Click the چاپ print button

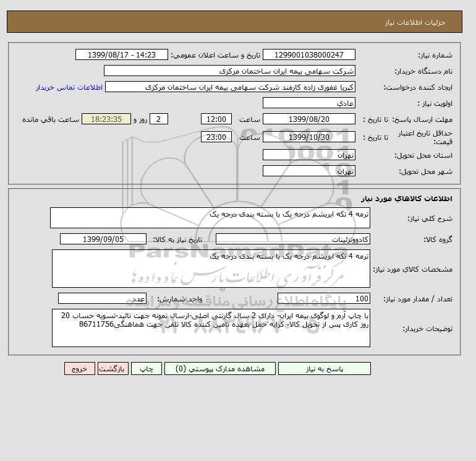pyautogui.click(x=147, y=369)
